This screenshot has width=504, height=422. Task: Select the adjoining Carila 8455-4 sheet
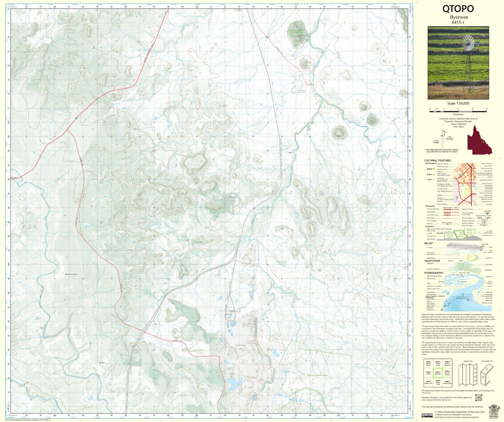[x=430, y=373]
